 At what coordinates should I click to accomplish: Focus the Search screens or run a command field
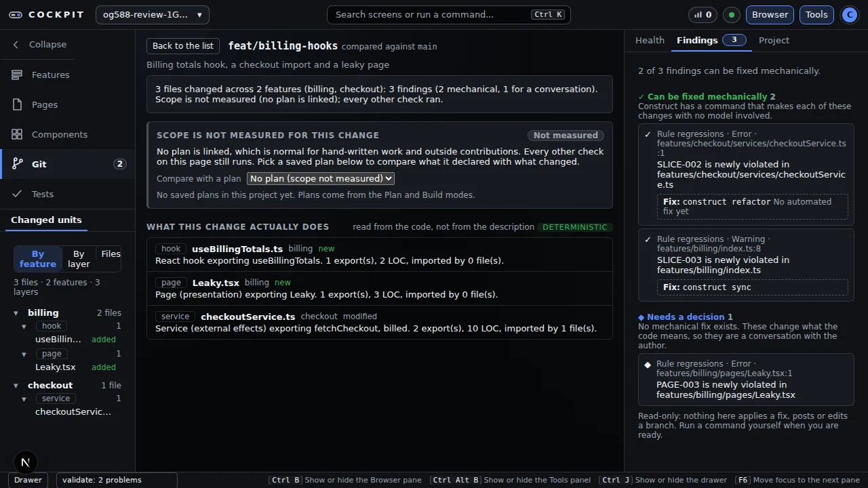(448, 14)
